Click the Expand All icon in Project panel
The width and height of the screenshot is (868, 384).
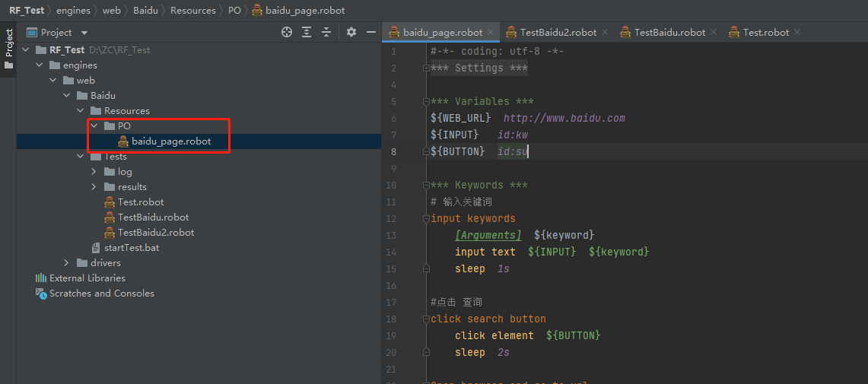click(x=307, y=32)
